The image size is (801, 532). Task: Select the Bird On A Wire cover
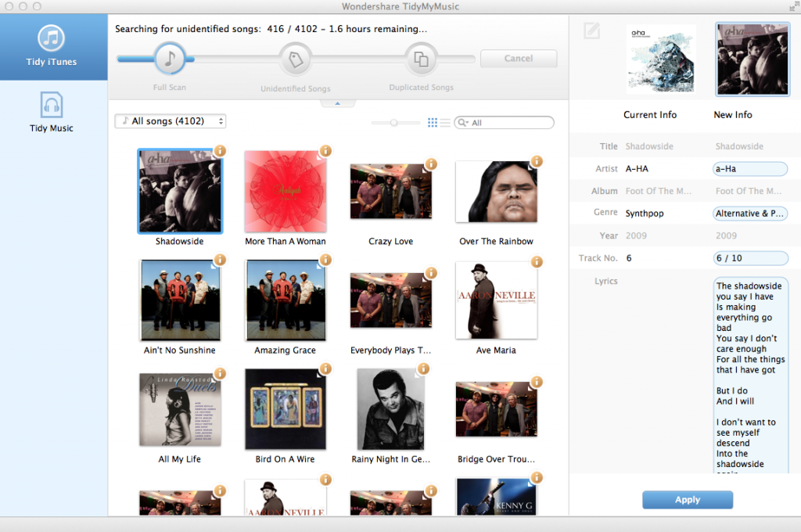(286, 409)
